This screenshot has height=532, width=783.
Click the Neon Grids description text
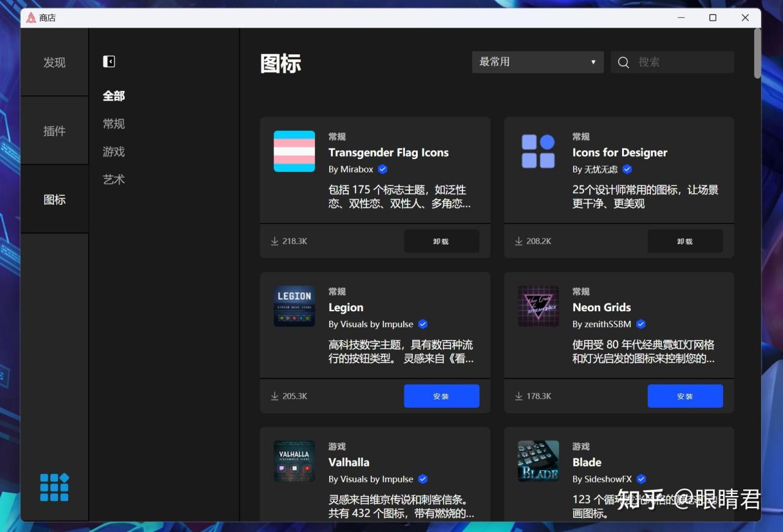pos(644,352)
